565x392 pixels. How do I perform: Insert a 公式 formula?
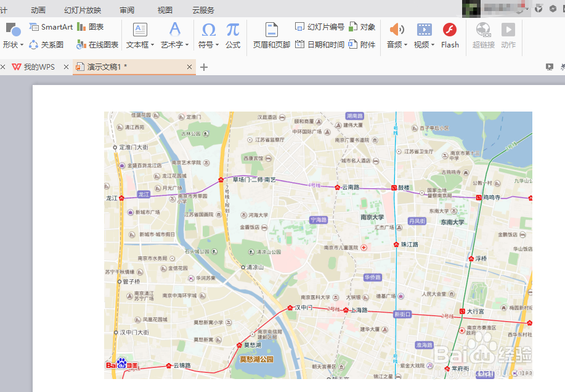pyautogui.click(x=233, y=36)
